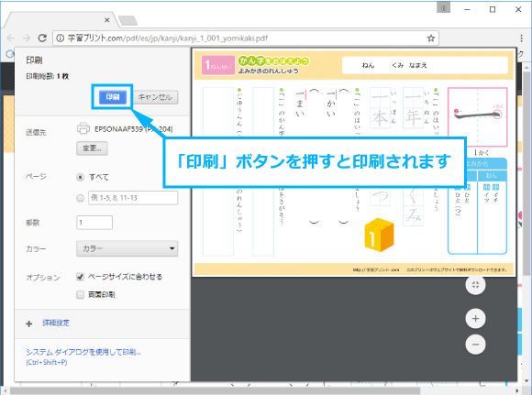
Task: Close the current browser tab
Action: click(107, 20)
